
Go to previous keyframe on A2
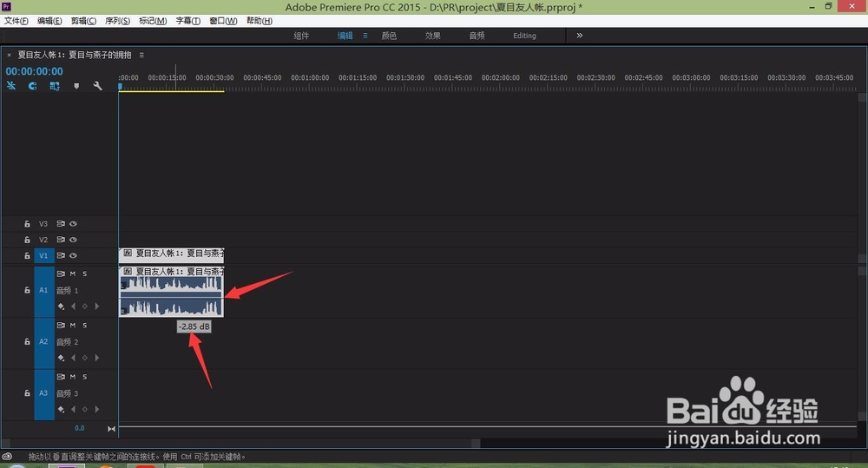coord(73,358)
